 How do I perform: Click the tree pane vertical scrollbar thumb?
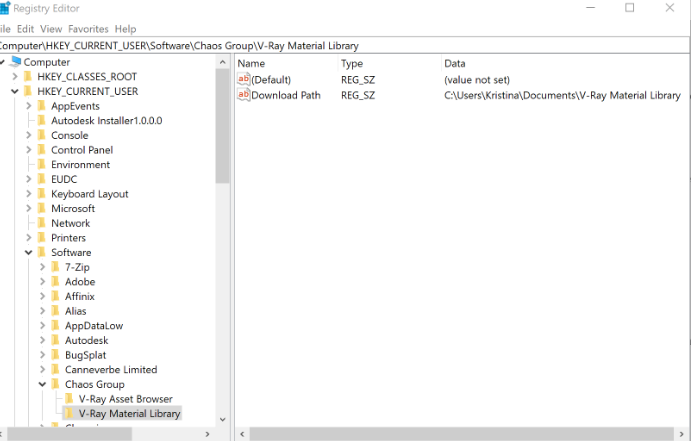223,126
